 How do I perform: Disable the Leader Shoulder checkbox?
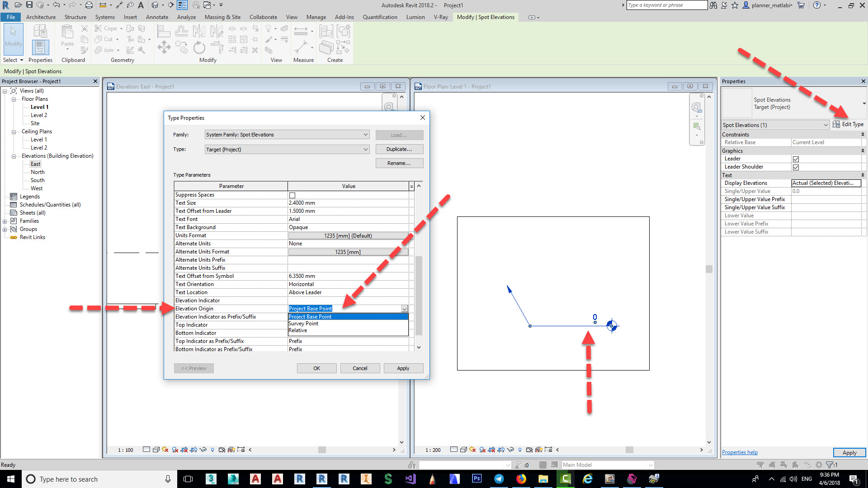coord(796,167)
